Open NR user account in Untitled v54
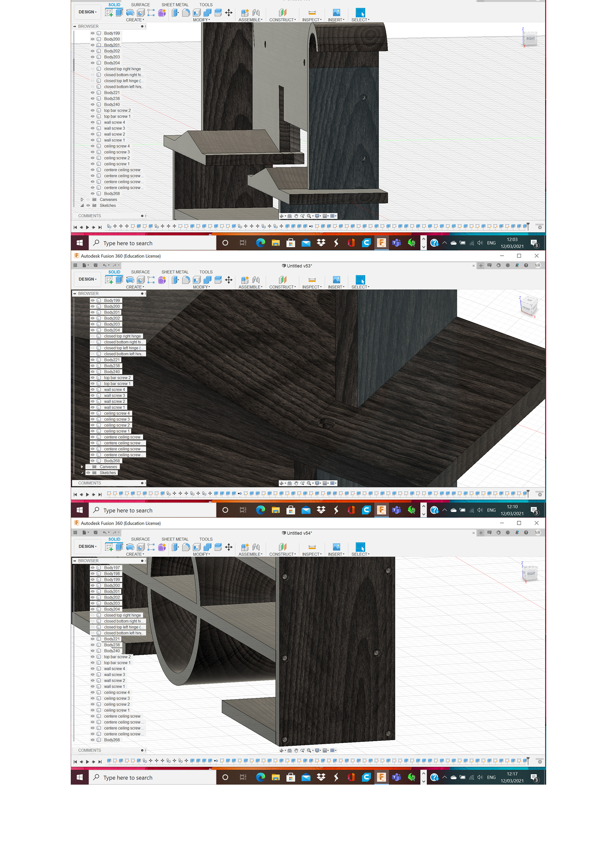 tap(538, 533)
